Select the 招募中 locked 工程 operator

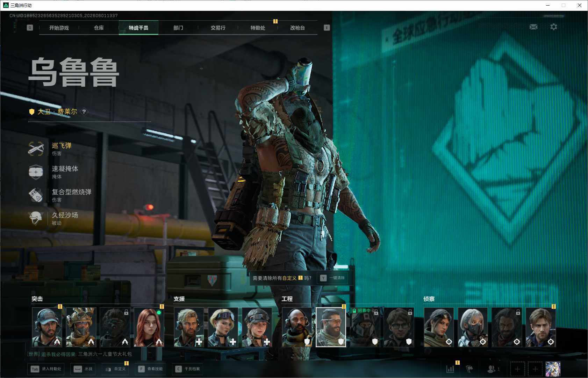tap(365, 327)
